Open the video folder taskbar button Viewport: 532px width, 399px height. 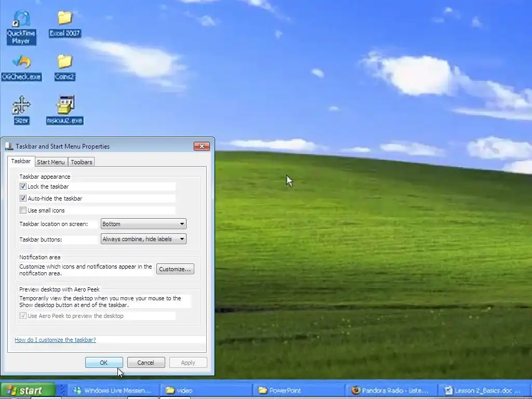[207, 391]
